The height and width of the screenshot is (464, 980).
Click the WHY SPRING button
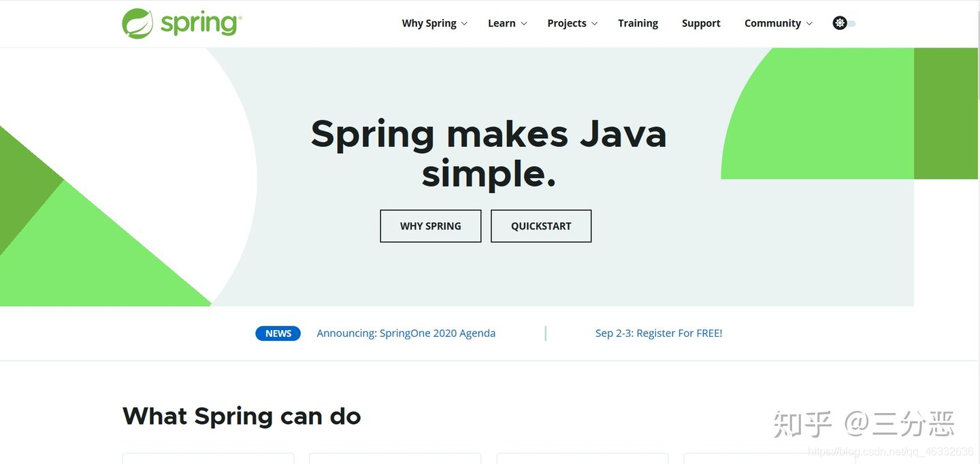(x=431, y=226)
